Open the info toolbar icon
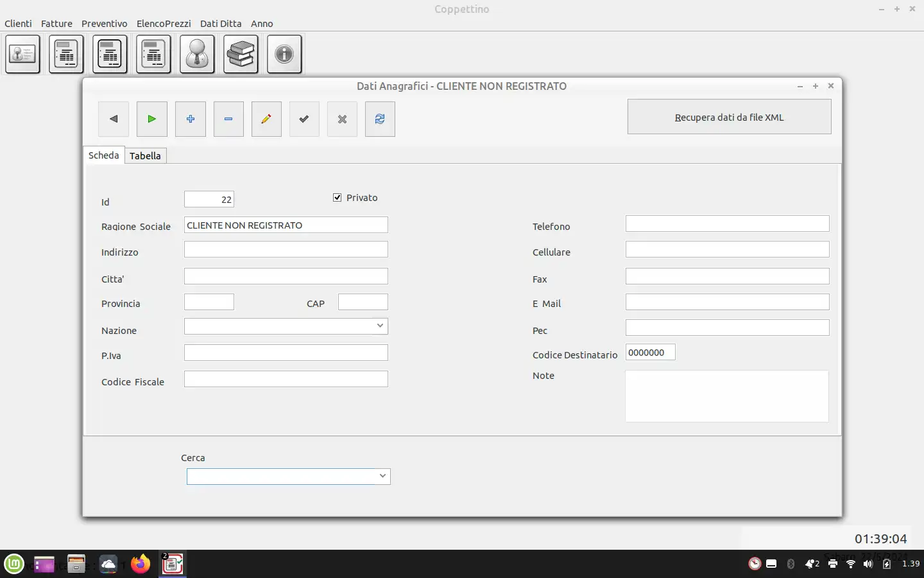Image resolution: width=924 pixels, height=578 pixels. coord(284,54)
